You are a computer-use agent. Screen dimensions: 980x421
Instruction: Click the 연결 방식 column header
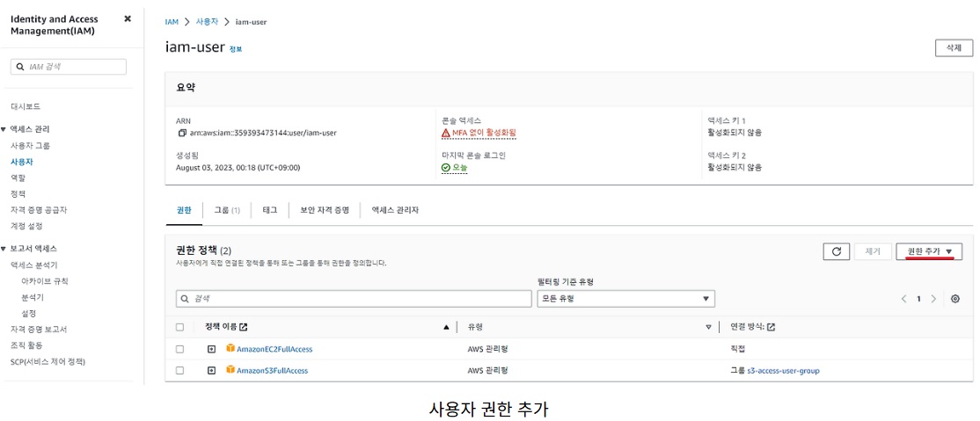click(748, 327)
